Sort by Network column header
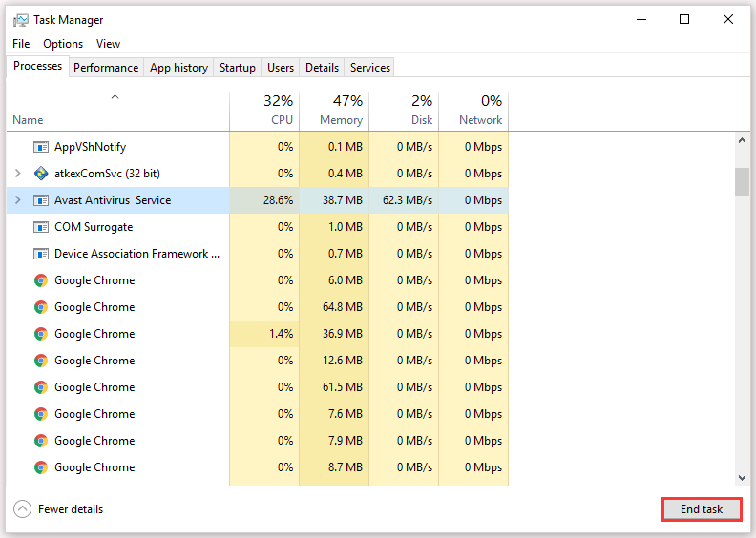 click(473, 111)
